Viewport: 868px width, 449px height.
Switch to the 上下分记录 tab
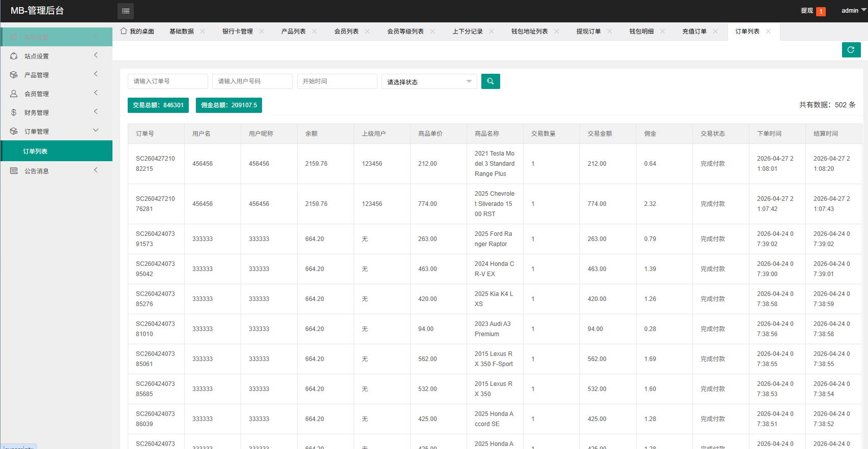[468, 32]
